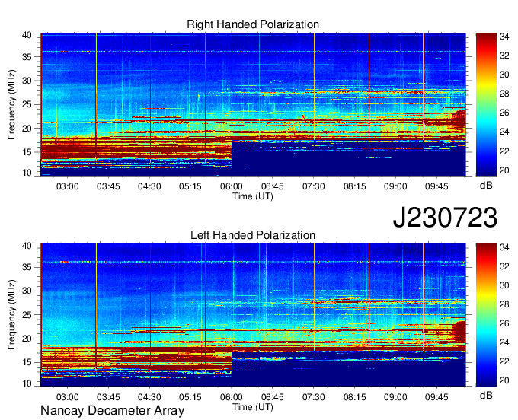Click the "20" value on upper color bar
The image size is (518, 420).
click(x=504, y=170)
